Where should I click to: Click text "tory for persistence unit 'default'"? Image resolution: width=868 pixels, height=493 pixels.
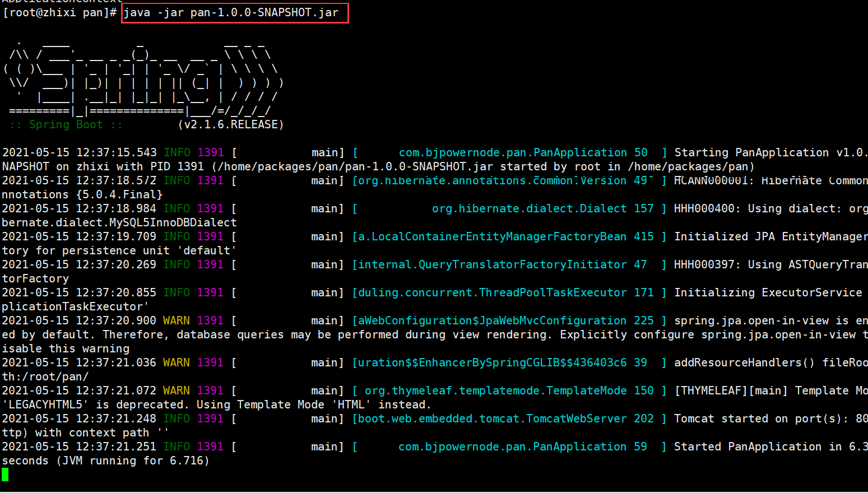pyautogui.click(x=119, y=250)
